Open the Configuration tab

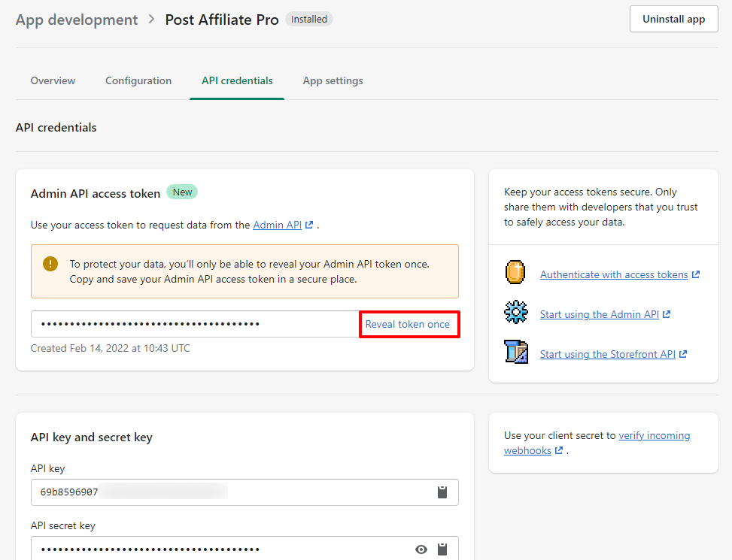point(138,80)
